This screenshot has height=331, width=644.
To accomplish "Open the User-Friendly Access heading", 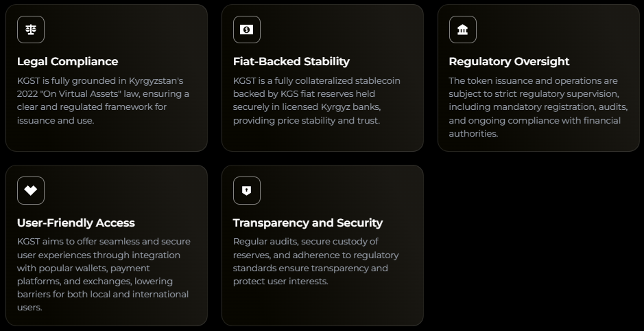I will coord(75,222).
